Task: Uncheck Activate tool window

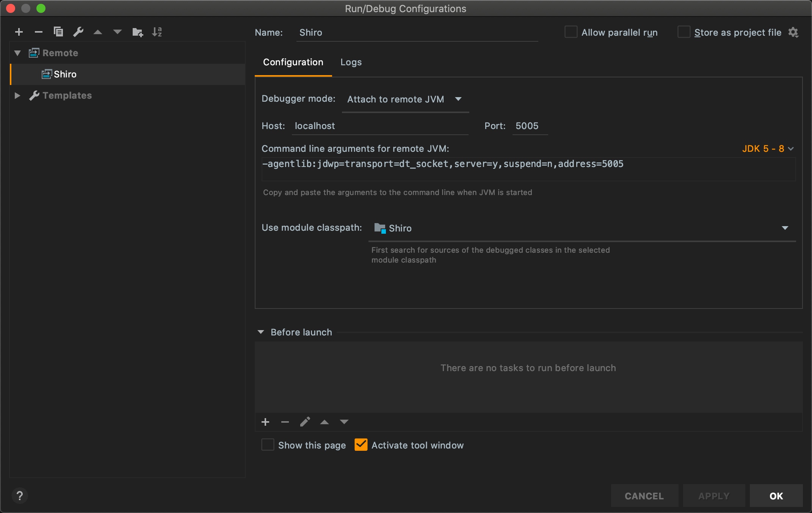Action: [x=361, y=445]
